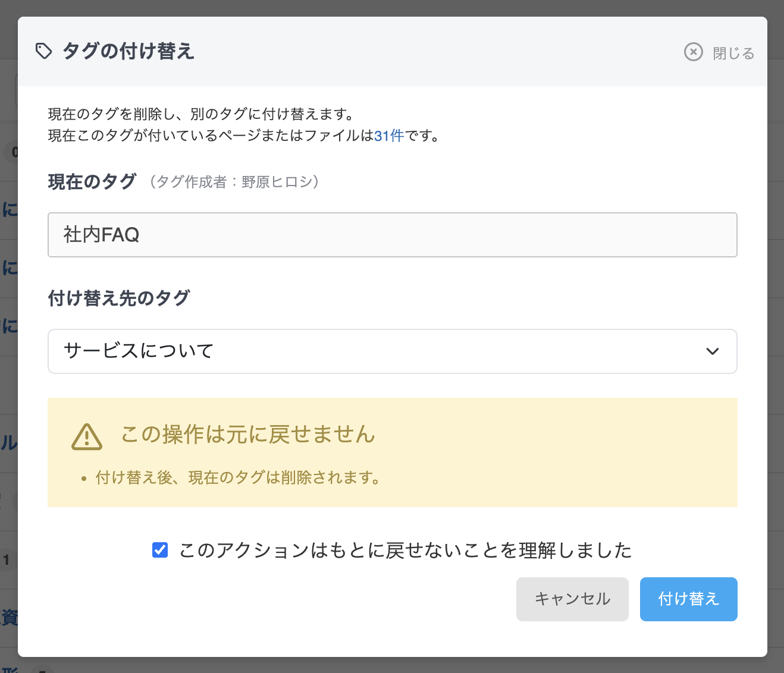Click the chevron arrow on tag dropdown

point(712,351)
